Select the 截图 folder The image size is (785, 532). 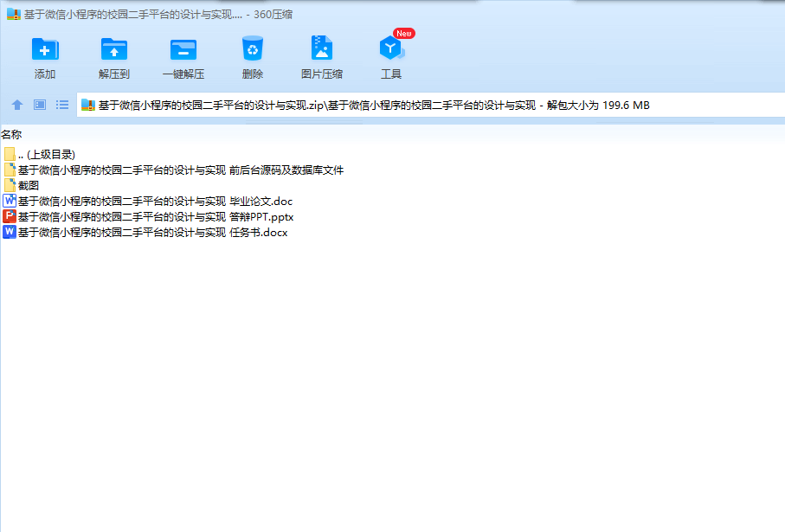[21, 186]
